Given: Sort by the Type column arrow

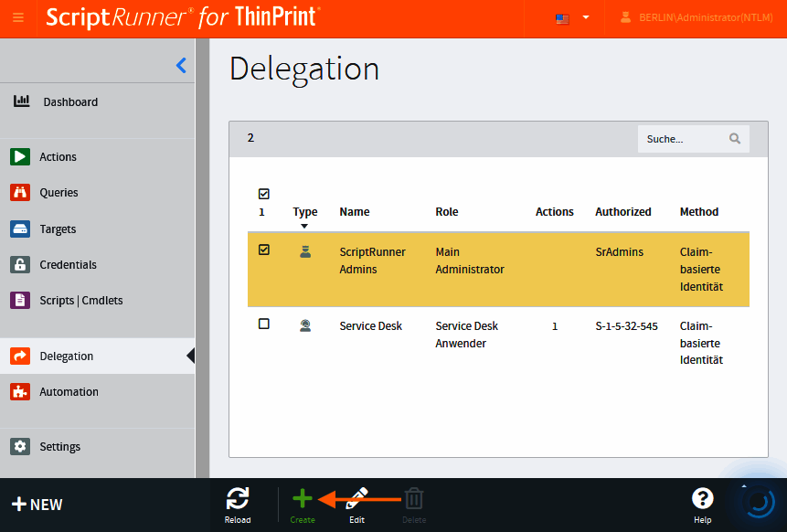Looking at the screenshot, I should tap(304, 226).
